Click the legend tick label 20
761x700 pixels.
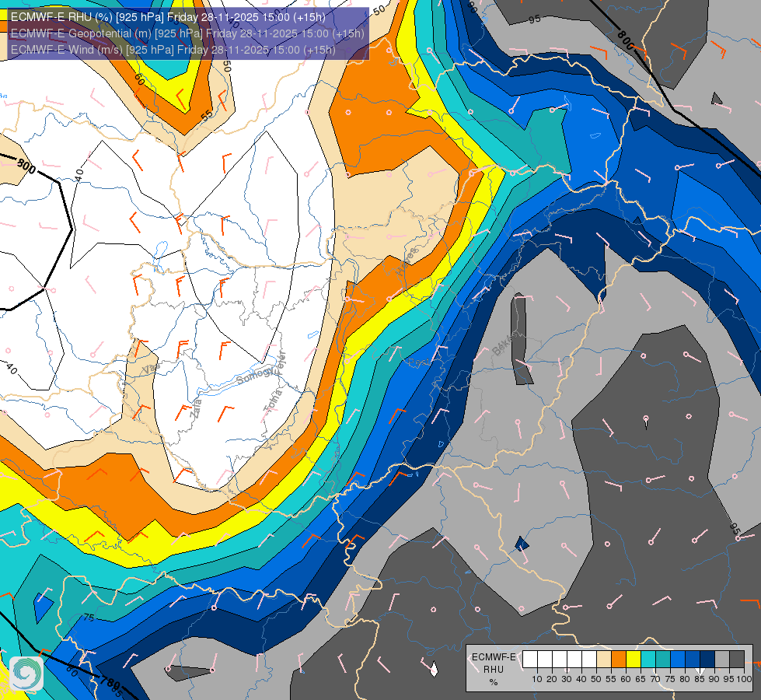click(x=552, y=679)
